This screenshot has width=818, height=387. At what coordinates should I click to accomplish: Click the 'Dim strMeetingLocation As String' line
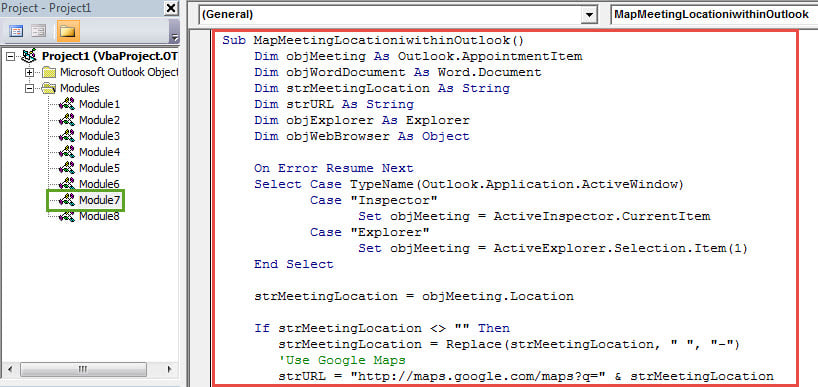[382, 88]
